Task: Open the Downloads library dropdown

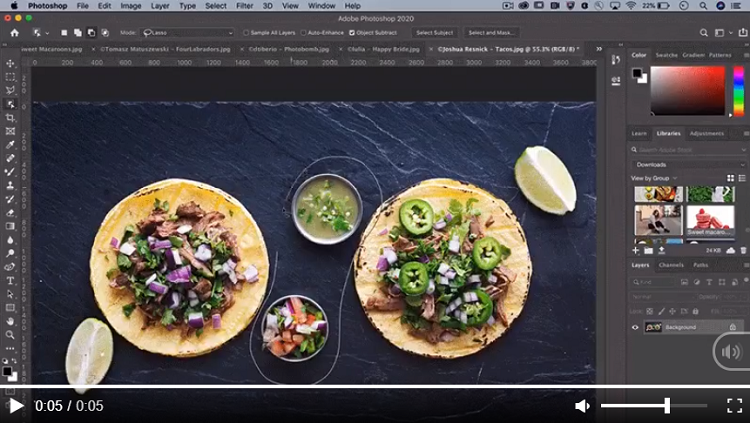Action: [x=688, y=164]
